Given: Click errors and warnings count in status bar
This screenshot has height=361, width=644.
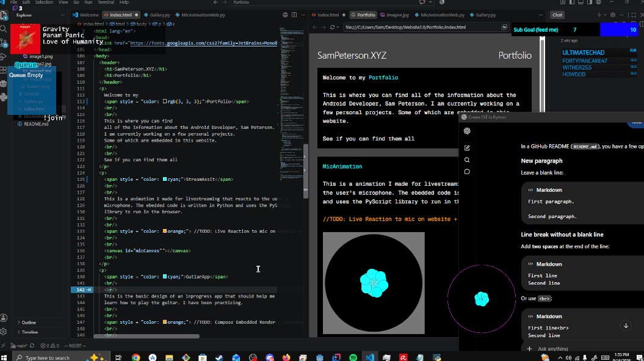Looking at the screenshot, I should pos(49,346).
